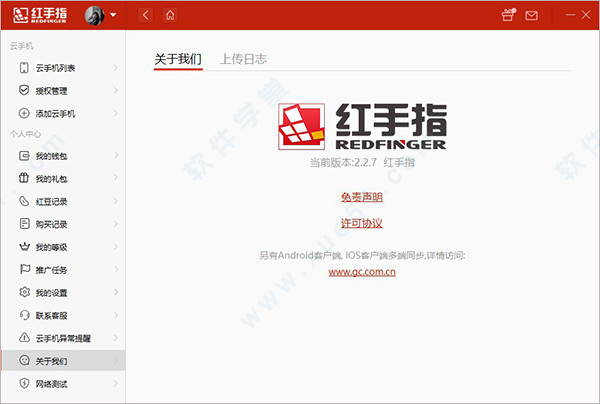Open the 许可协议 link

pos(362,223)
